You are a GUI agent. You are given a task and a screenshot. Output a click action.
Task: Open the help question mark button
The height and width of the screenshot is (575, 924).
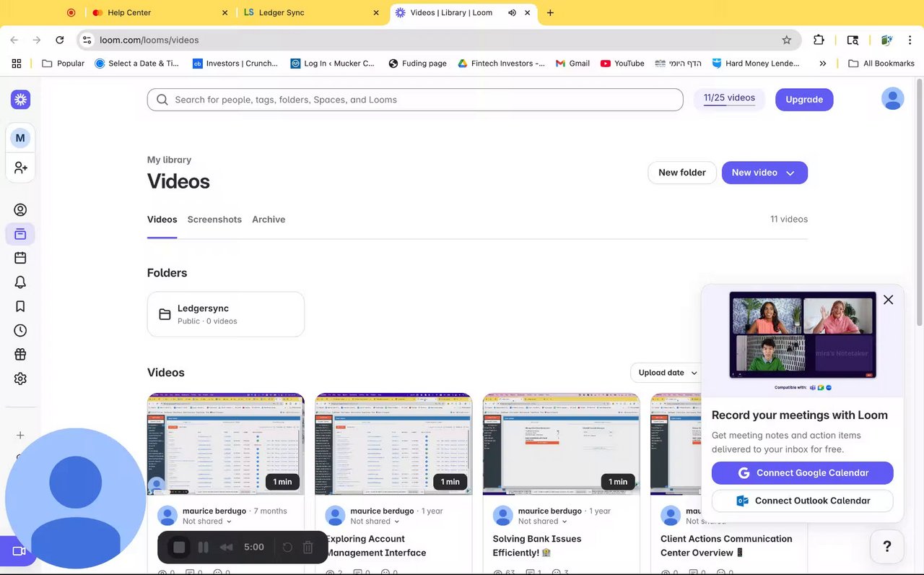click(x=887, y=547)
